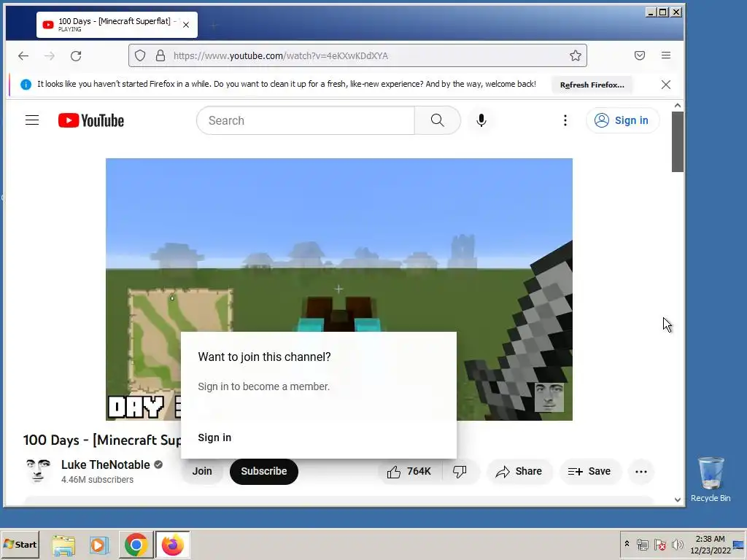Click the page scrollbar down arrow

[x=678, y=499]
